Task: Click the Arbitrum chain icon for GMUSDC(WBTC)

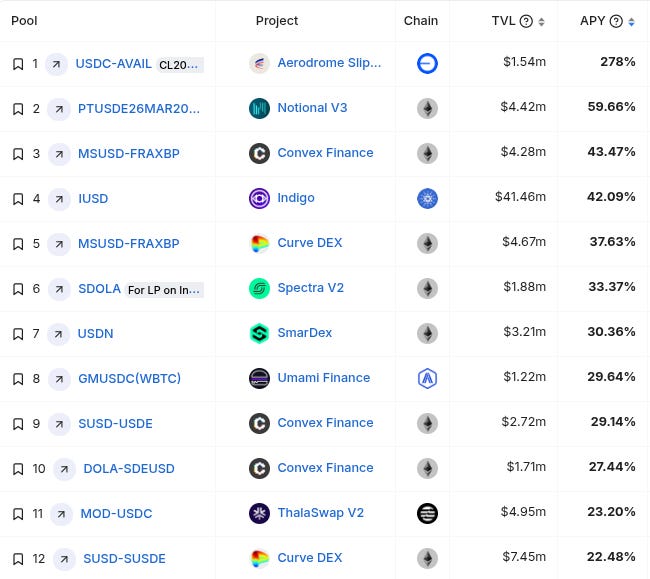Action: coord(427,378)
